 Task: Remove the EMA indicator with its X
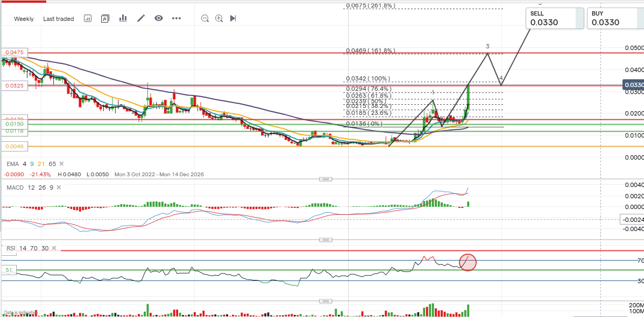click(x=61, y=164)
